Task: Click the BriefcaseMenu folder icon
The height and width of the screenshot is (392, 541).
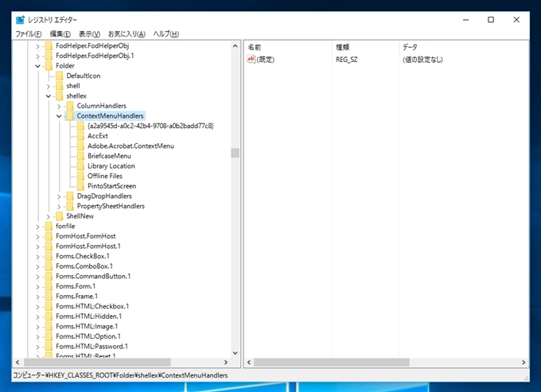Action: (x=80, y=156)
